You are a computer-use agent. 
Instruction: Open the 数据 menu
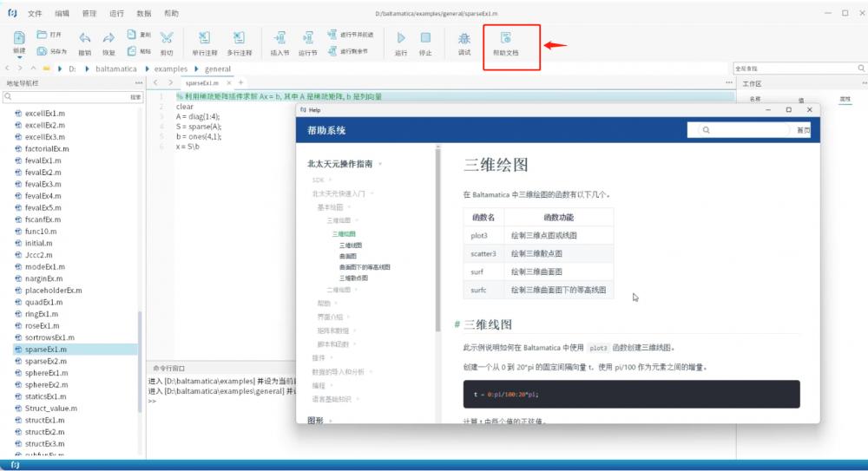click(144, 14)
